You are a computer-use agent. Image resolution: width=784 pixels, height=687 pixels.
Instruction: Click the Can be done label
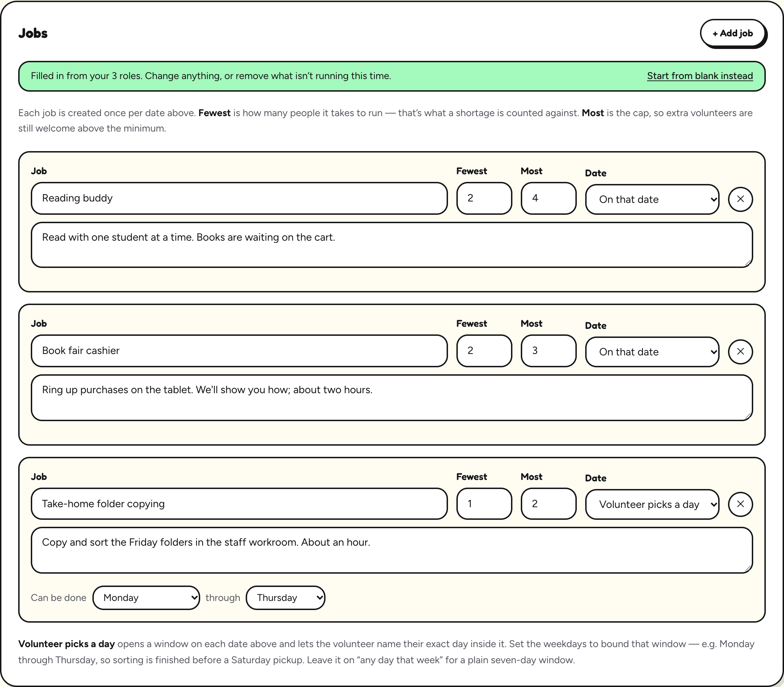point(59,598)
